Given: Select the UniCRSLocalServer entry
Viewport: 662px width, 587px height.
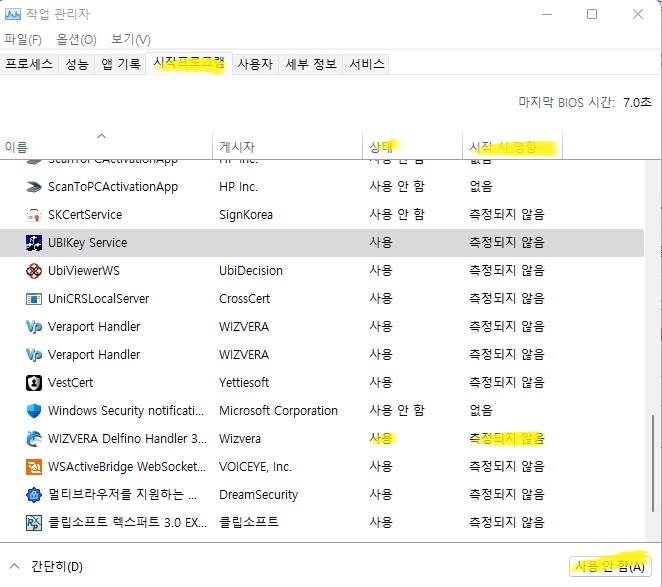Looking at the screenshot, I should [98, 299].
